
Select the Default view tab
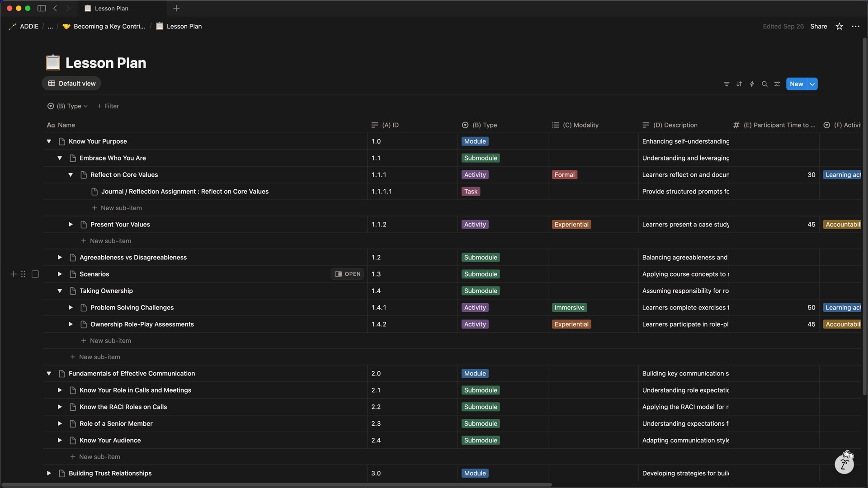[x=71, y=84]
